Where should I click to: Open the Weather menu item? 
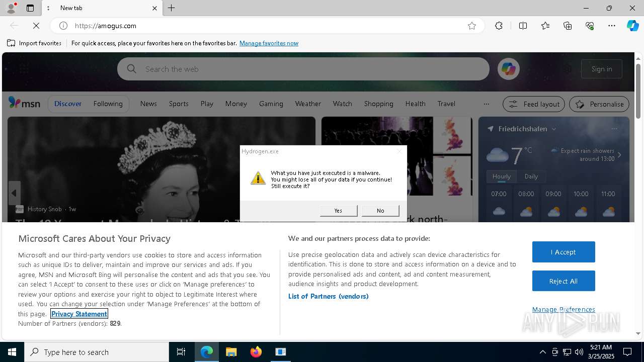[308, 104]
